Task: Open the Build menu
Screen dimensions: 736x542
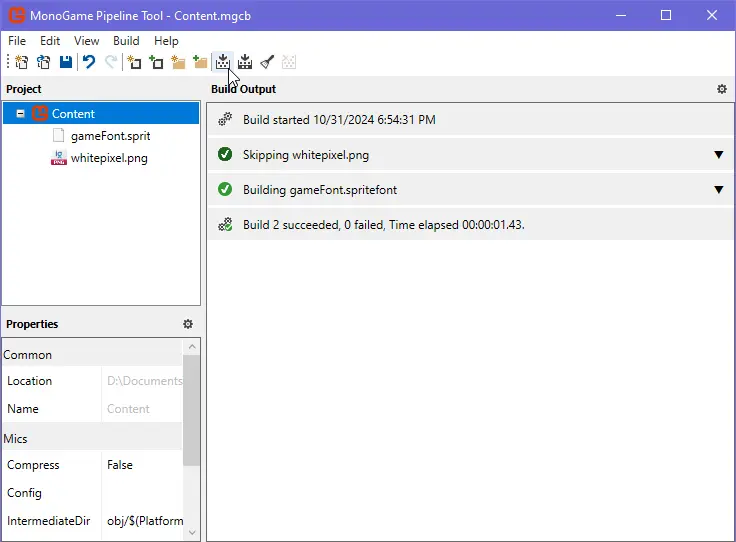Action: [x=126, y=41]
